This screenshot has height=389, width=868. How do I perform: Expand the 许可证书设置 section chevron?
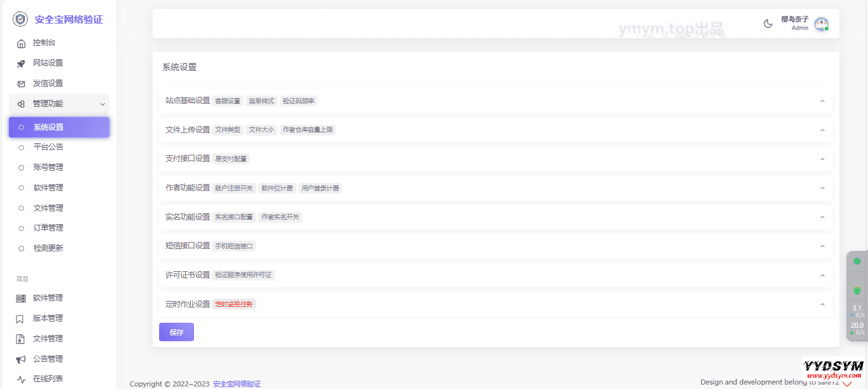[822, 275]
